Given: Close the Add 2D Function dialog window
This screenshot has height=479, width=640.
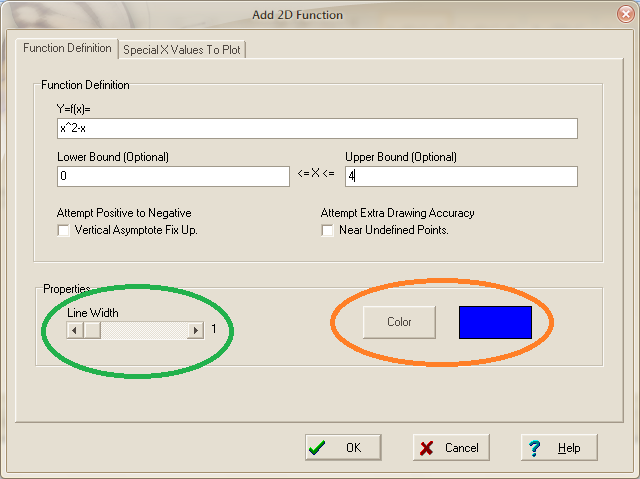Looking at the screenshot, I should pos(622,14).
